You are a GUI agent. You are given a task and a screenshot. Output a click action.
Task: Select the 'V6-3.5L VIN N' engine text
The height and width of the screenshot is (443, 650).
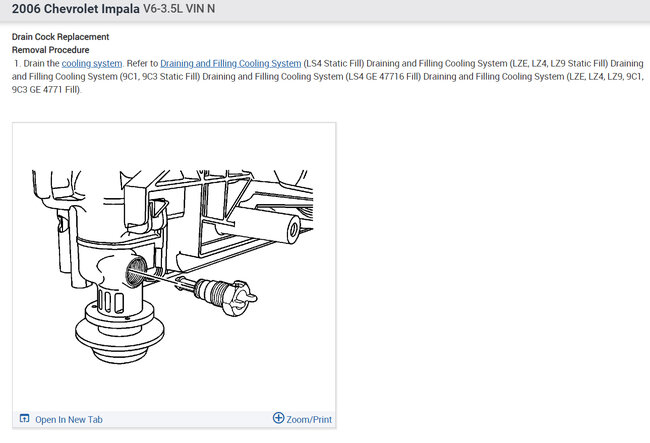pyautogui.click(x=179, y=9)
